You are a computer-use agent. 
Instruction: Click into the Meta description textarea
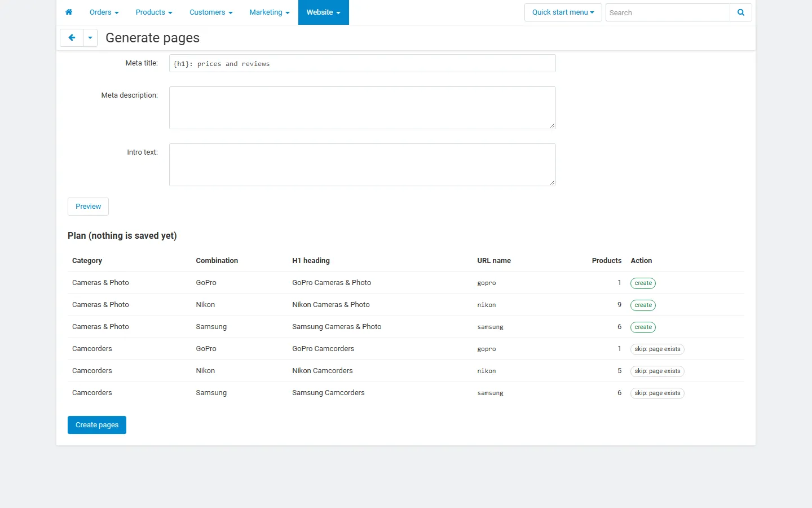(363, 108)
